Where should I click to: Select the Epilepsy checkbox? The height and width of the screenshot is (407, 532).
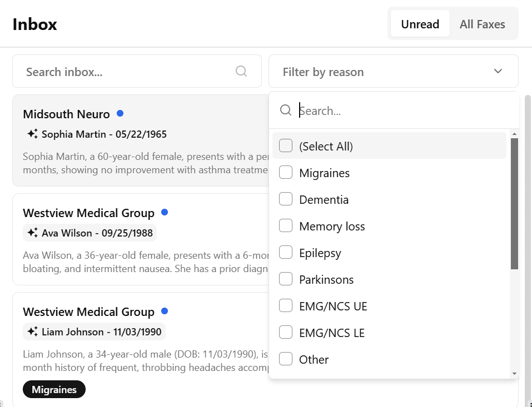286,253
